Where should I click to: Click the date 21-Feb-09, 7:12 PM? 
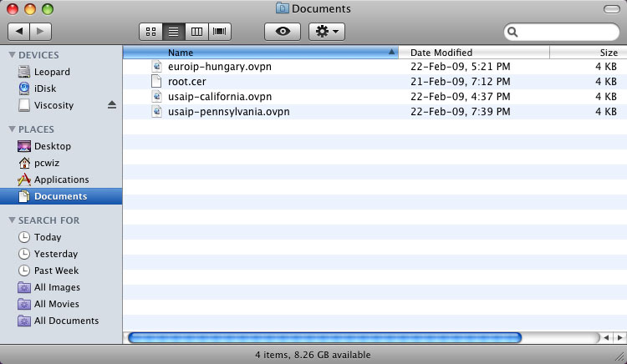461,82
